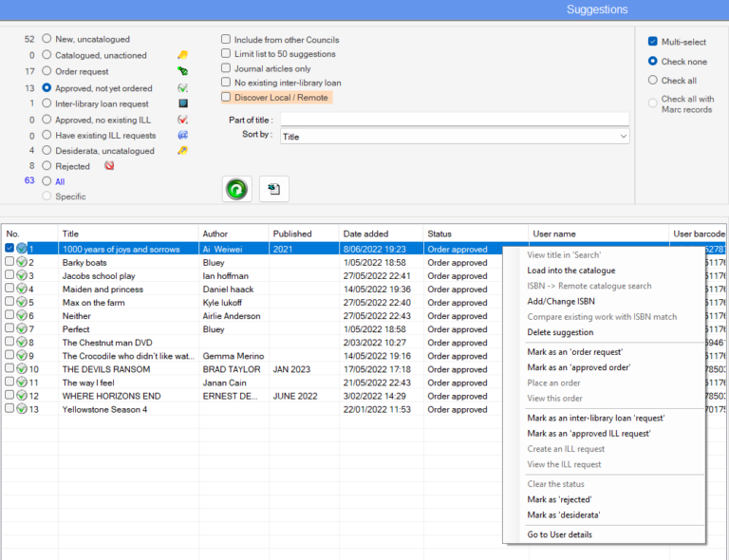Untick the checkbox for row 1 1000 years
This screenshot has height=560, width=729.
(x=9, y=248)
